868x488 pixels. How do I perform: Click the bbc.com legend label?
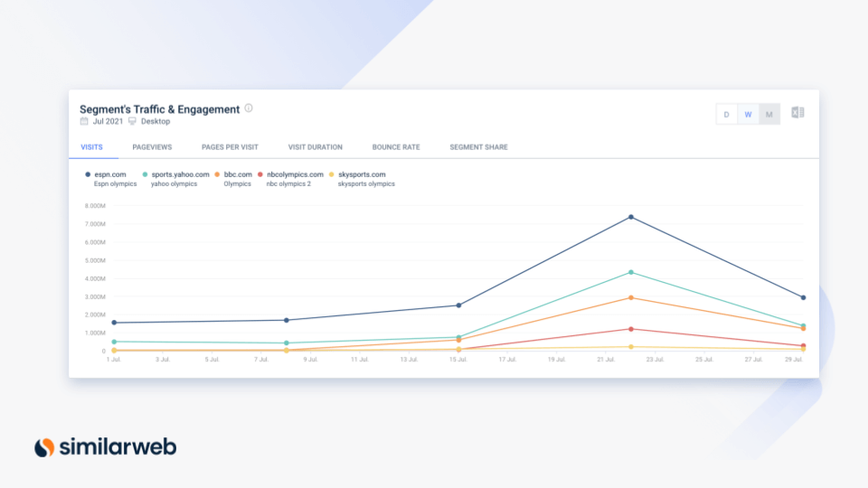[x=238, y=174]
